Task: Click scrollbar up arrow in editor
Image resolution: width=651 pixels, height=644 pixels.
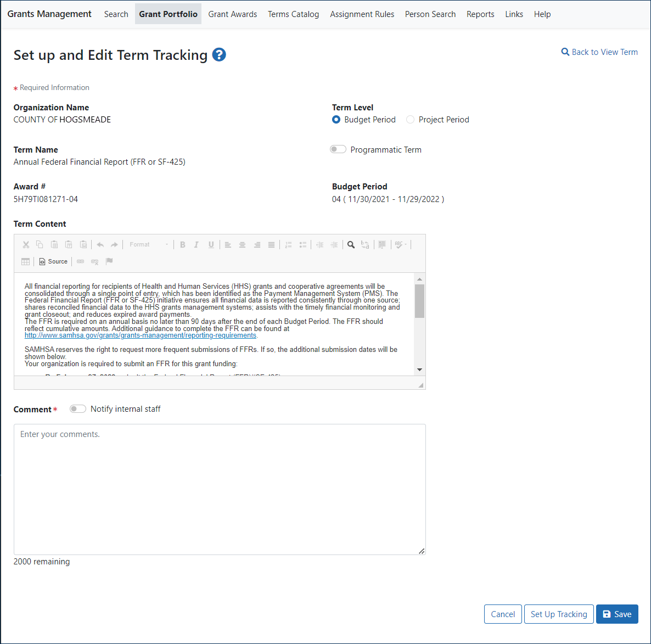Action: [x=419, y=279]
